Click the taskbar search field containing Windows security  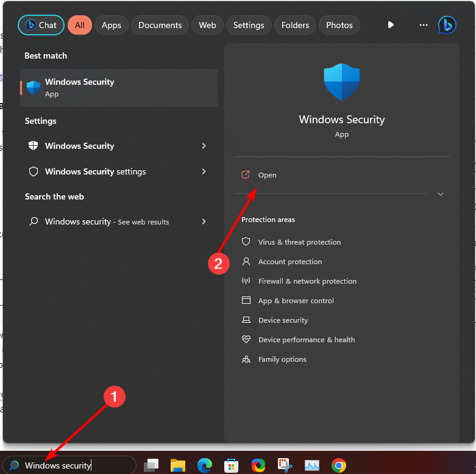pyautogui.click(x=69, y=465)
